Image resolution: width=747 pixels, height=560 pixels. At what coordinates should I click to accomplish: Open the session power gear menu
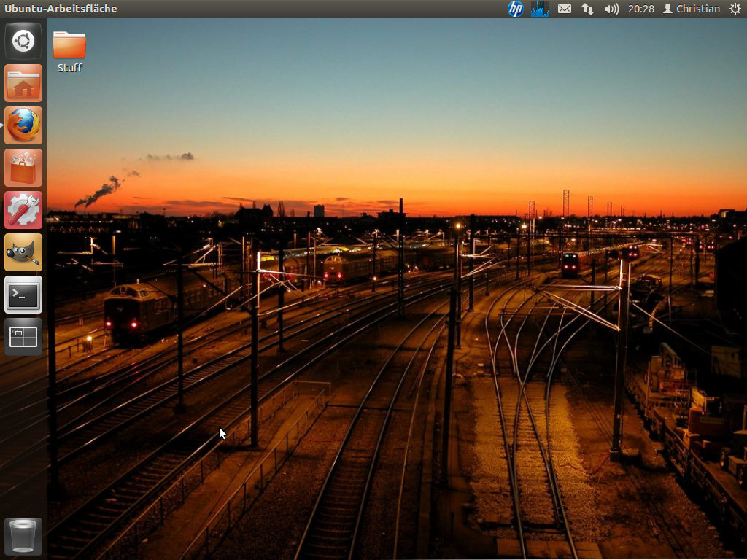pos(735,9)
